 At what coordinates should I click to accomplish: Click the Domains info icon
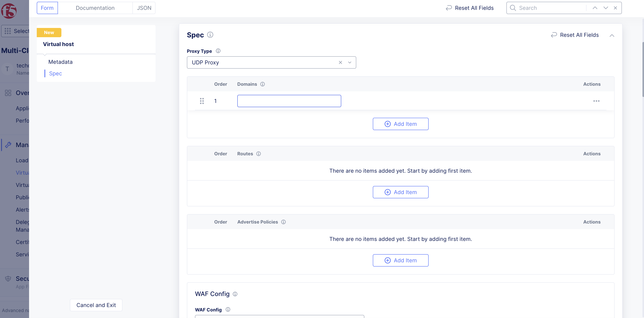(262, 84)
